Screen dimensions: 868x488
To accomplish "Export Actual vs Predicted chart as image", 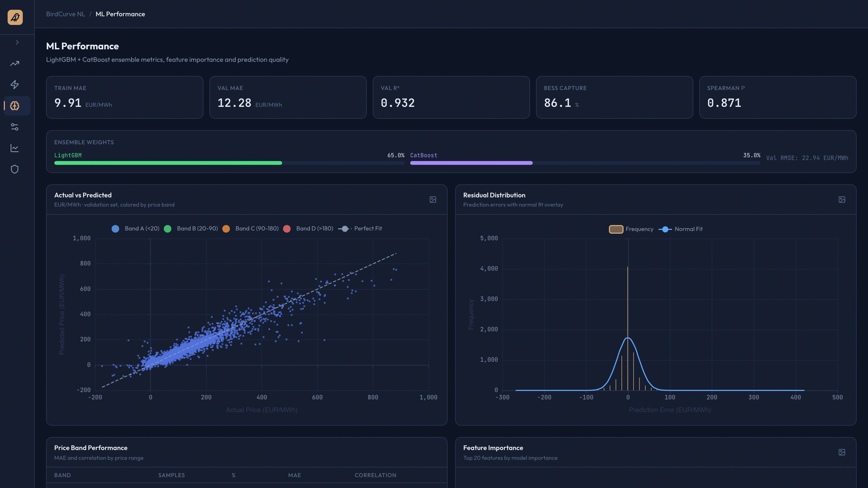I will [x=433, y=200].
